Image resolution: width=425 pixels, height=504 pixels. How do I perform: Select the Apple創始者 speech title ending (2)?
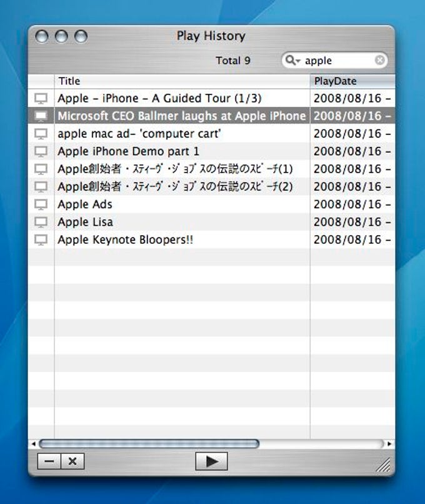click(x=175, y=187)
